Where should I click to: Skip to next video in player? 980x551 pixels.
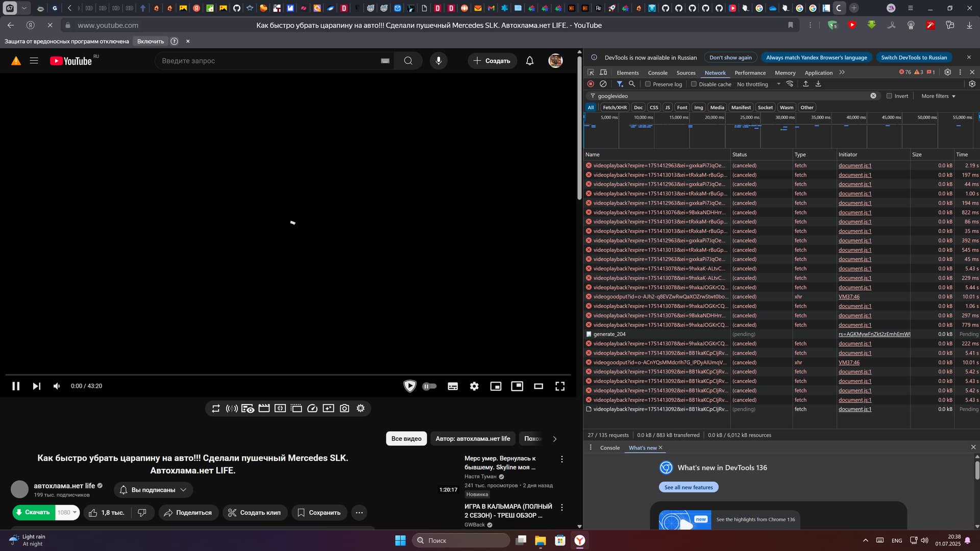(x=36, y=386)
